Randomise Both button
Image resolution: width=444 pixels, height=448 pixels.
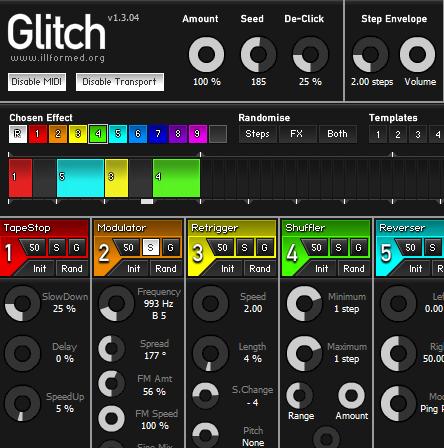338,134
